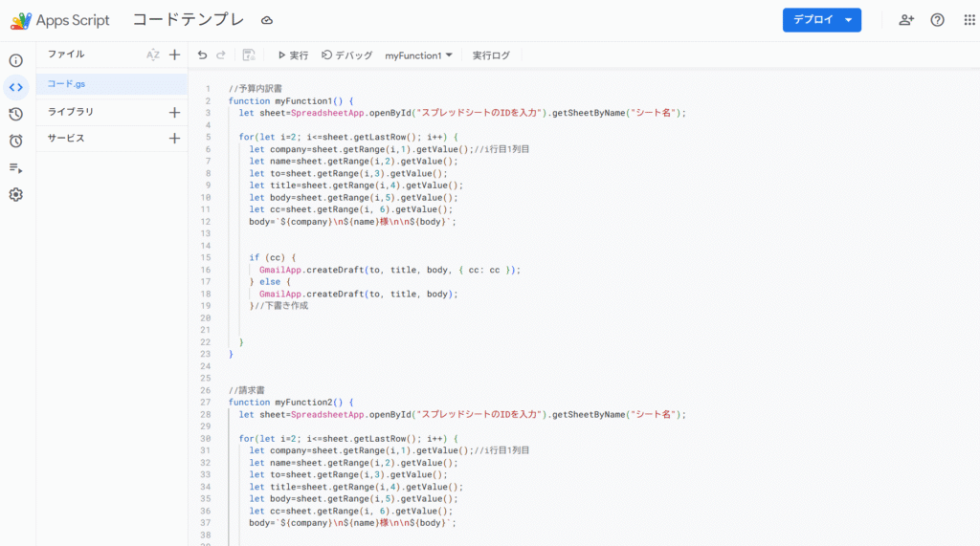The width and height of the screenshot is (980, 546).
Task: Click the save project icon
Action: (x=249, y=55)
